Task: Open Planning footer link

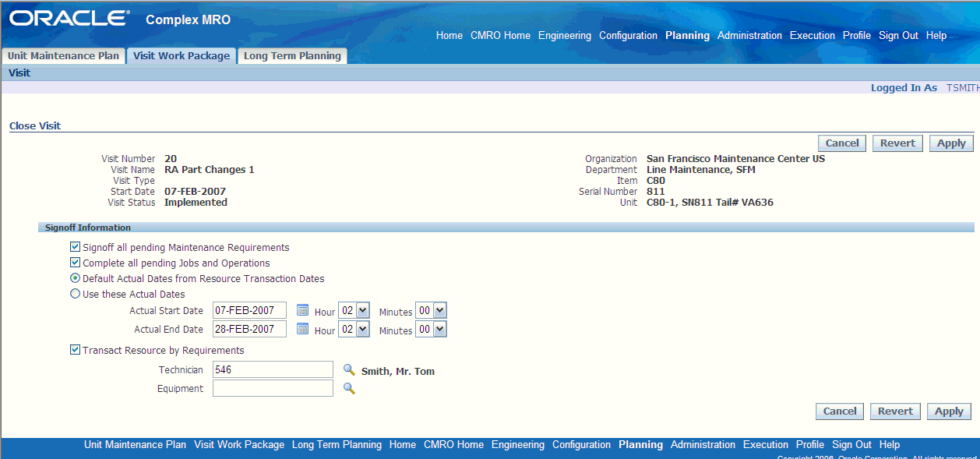Action: (640, 445)
